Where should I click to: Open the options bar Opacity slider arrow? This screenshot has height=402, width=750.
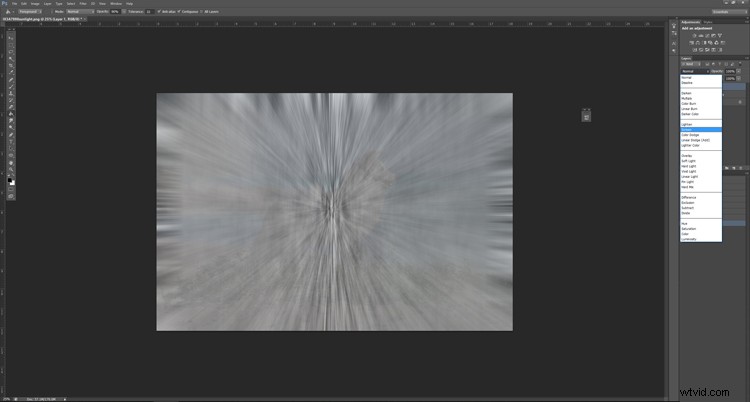(x=124, y=11)
